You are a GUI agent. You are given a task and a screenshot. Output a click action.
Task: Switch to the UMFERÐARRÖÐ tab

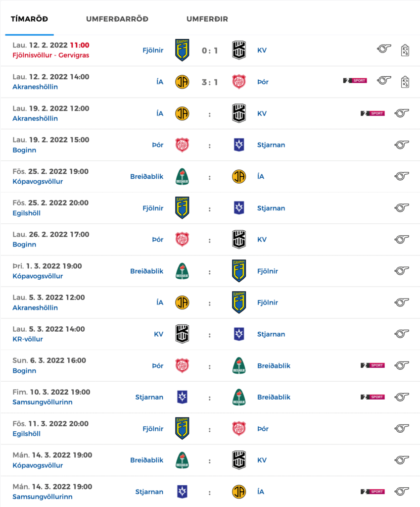click(117, 19)
